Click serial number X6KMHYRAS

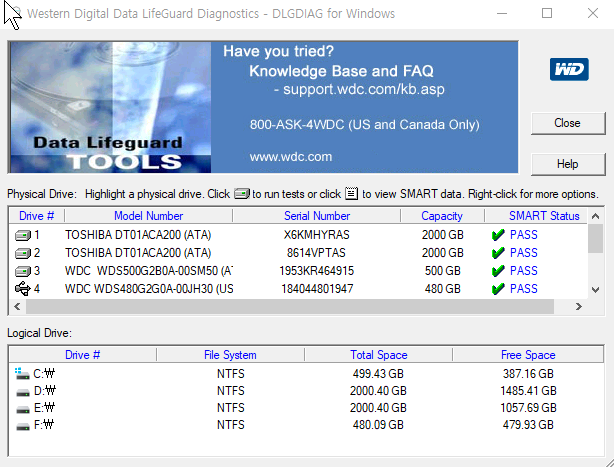coord(317,235)
